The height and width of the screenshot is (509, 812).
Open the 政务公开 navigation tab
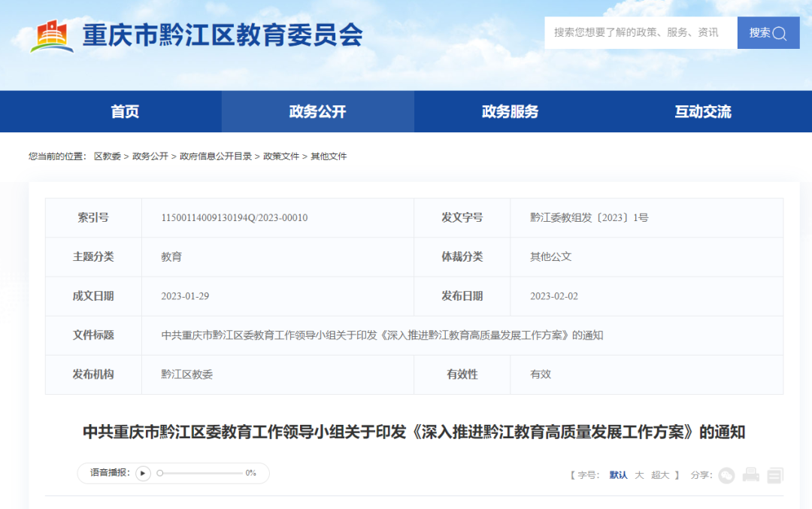click(317, 111)
